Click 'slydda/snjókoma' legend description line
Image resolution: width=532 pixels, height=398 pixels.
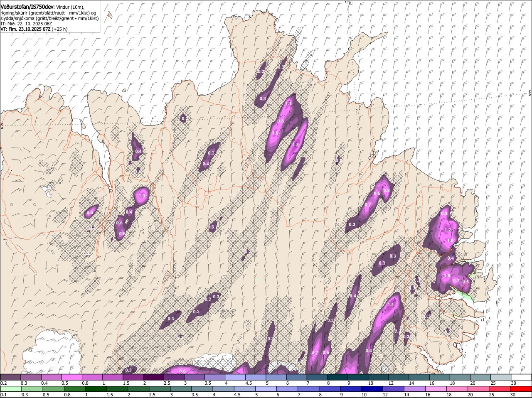49,18
